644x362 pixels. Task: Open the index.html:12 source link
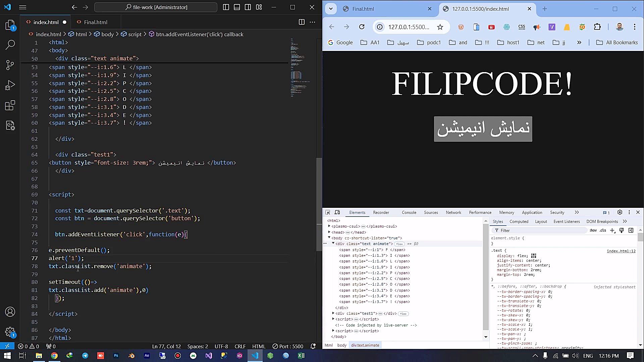tap(621, 251)
